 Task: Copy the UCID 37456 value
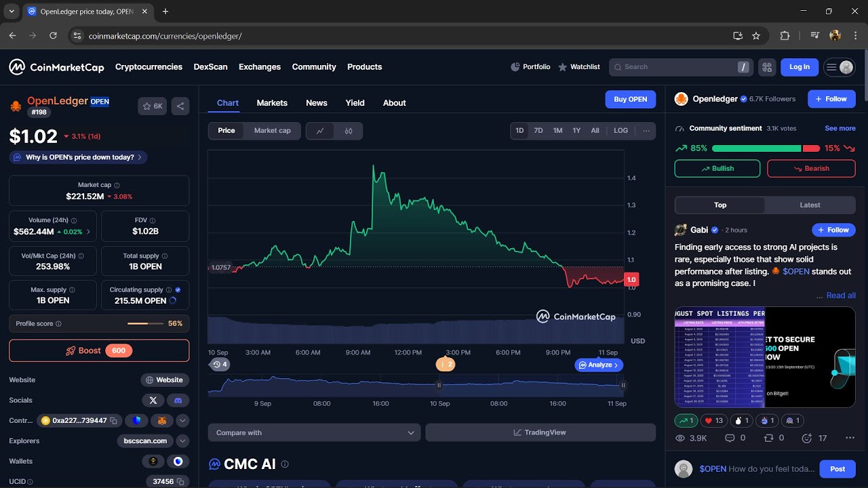(182, 482)
